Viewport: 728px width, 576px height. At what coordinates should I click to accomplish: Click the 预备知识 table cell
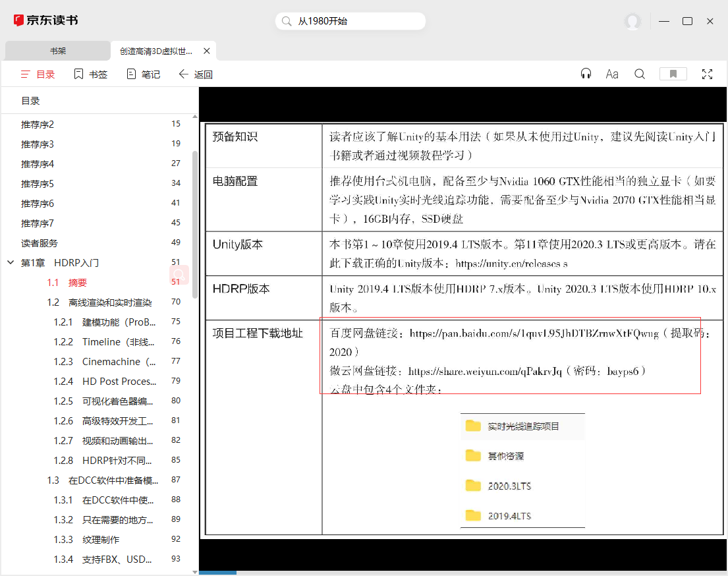click(264, 146)
